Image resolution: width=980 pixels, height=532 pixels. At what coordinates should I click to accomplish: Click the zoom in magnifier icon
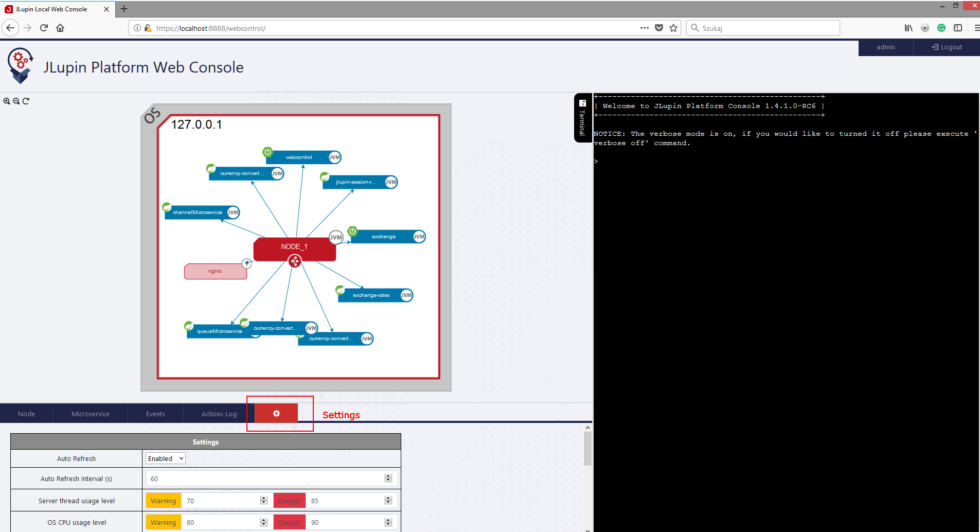(7, 101)
